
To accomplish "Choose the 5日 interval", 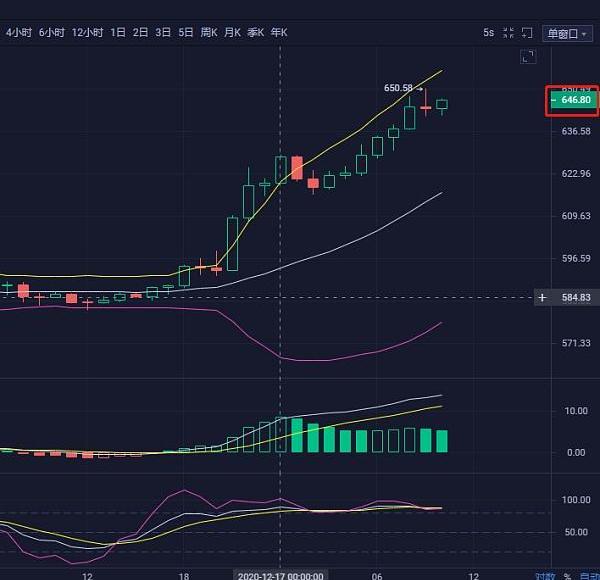I will pyautogui.click(x=186, y=33).
